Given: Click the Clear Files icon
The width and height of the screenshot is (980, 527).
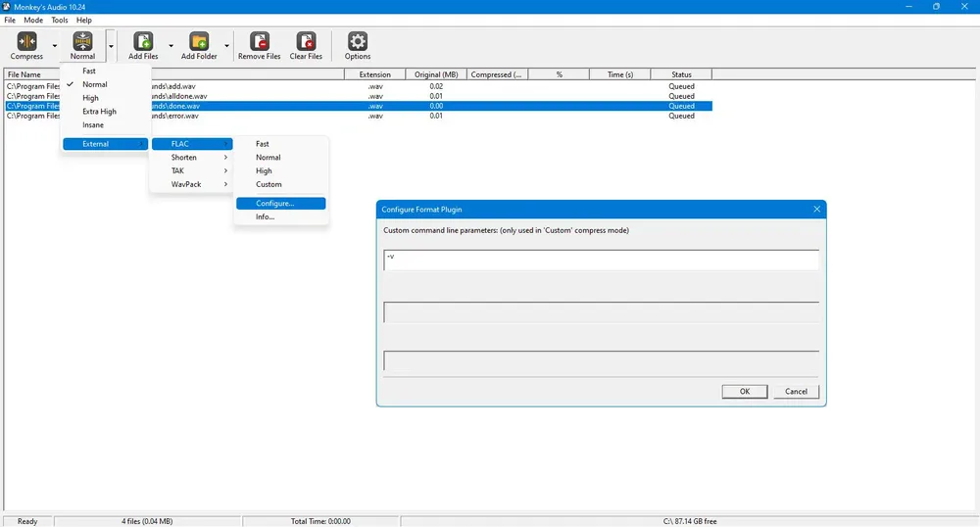Looking at the screenshot, I should click(x=306, y=42).
